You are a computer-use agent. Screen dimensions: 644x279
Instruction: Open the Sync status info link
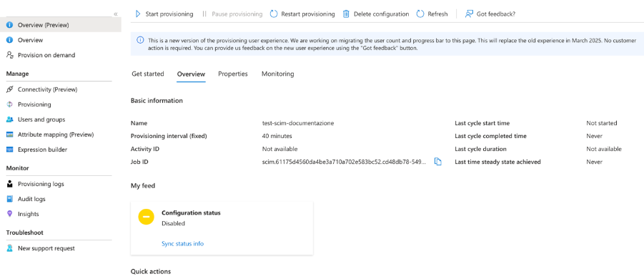coord(183,244)
